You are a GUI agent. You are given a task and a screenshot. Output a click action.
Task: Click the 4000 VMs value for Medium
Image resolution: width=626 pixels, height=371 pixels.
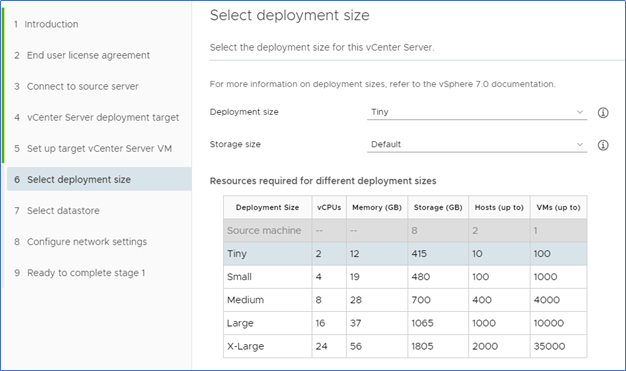[x=547, y=300]
